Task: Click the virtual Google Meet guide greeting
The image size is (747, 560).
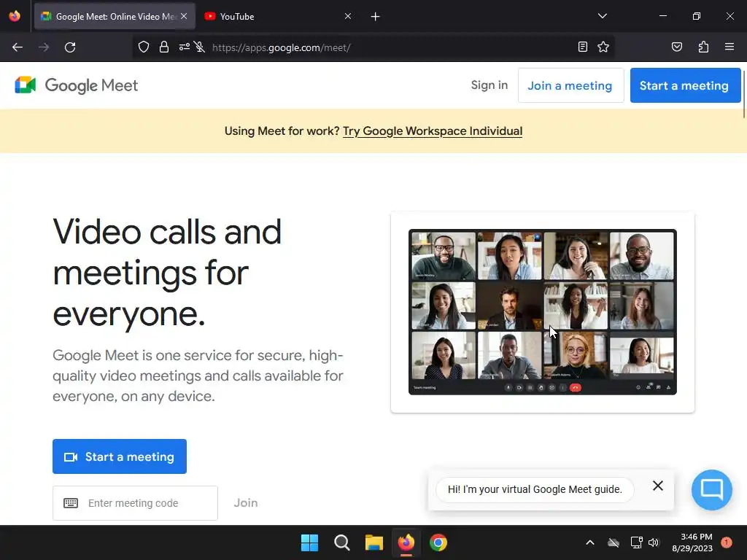Action: (x=535, y=489)
